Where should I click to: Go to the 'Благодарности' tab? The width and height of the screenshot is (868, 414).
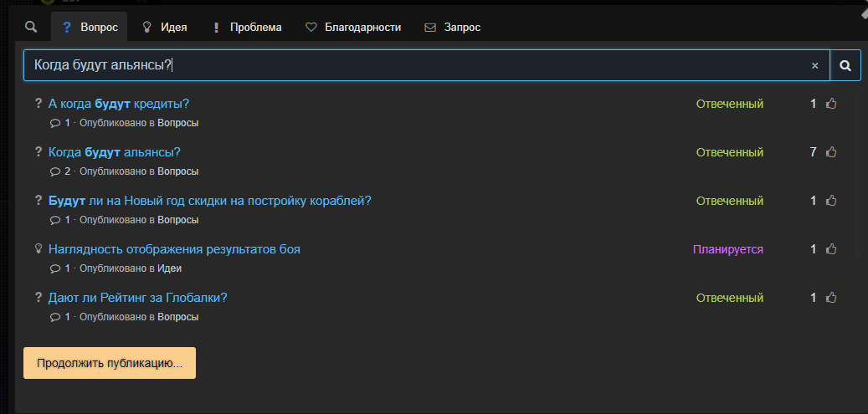pos(352,28)
